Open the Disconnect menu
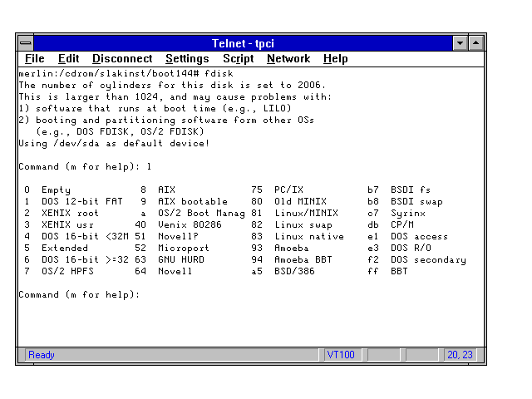Viewport: 532px width, 399px height. click(x=122, y=59)
